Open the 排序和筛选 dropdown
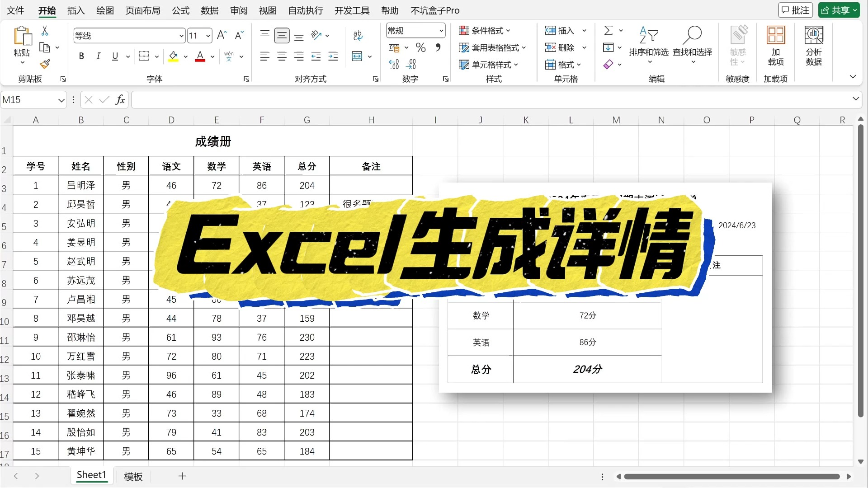This screenshot has width=868, height=488. point(649,45)
